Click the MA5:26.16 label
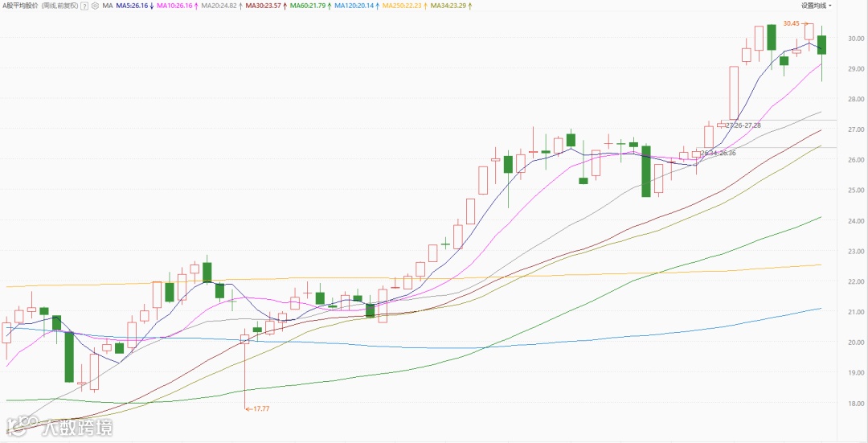This screenshot has height=443, width=868. pos(134,6)
